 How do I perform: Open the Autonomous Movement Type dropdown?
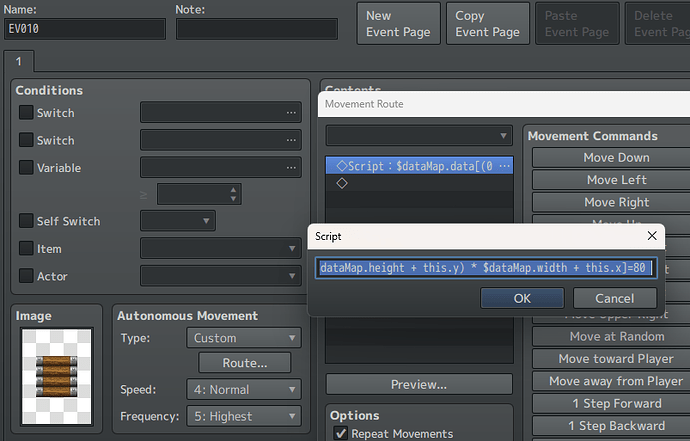(x=244, y=338)
